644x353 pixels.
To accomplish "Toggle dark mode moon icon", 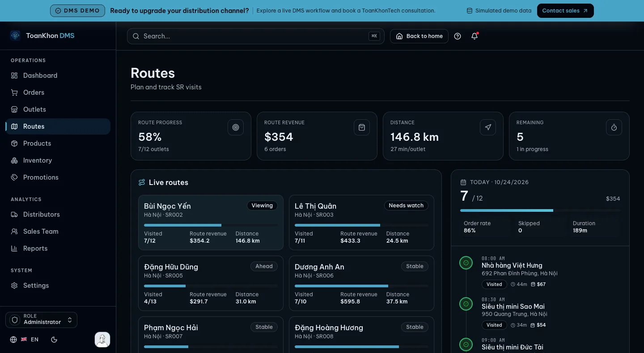I will (54, 340).
